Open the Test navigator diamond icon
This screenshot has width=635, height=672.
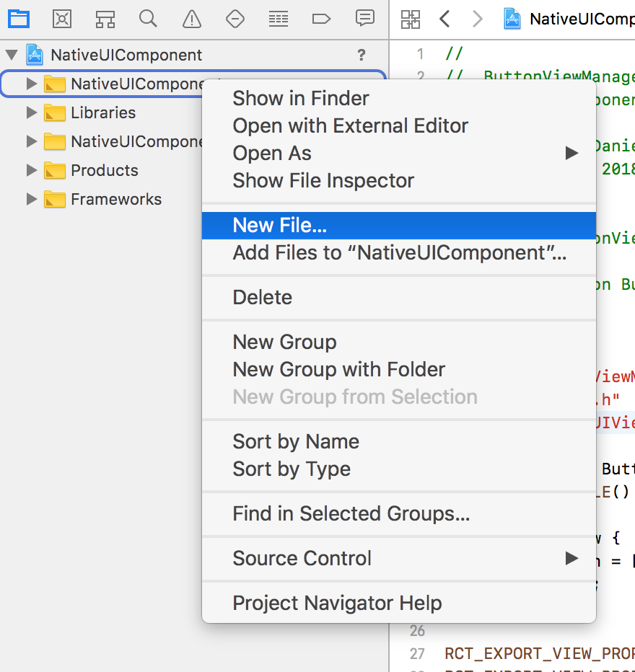click(x=235, y=19)
